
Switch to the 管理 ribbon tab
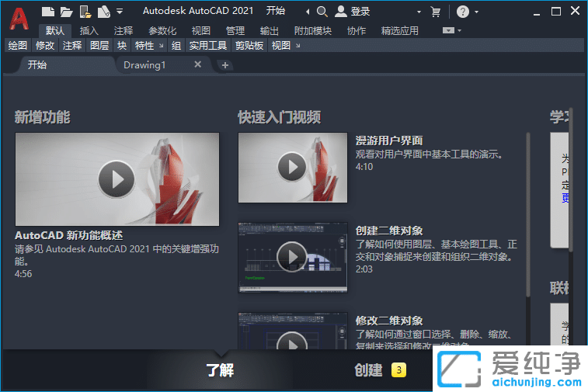click(235, 31)
